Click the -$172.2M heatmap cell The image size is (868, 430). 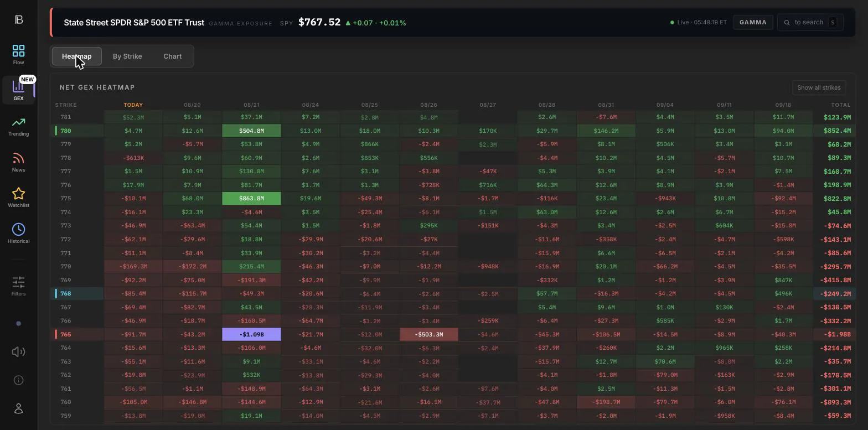tap(192, 266)
